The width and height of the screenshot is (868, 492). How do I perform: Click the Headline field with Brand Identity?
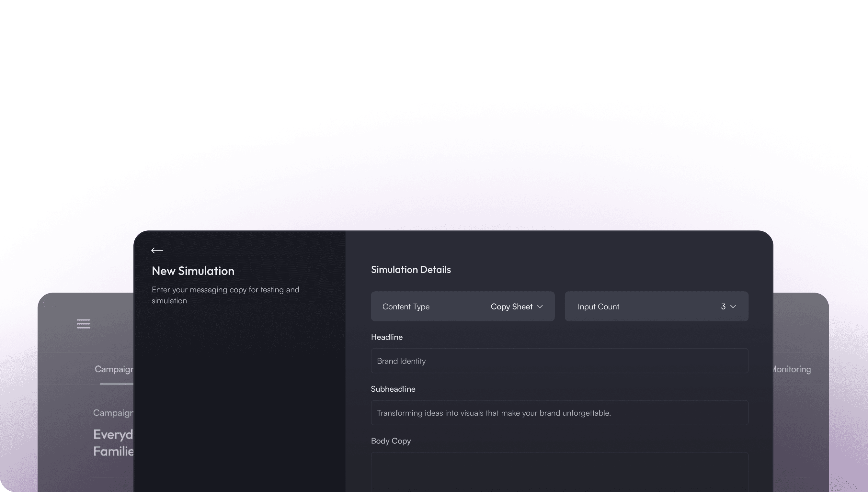click(x=559, y=361)
